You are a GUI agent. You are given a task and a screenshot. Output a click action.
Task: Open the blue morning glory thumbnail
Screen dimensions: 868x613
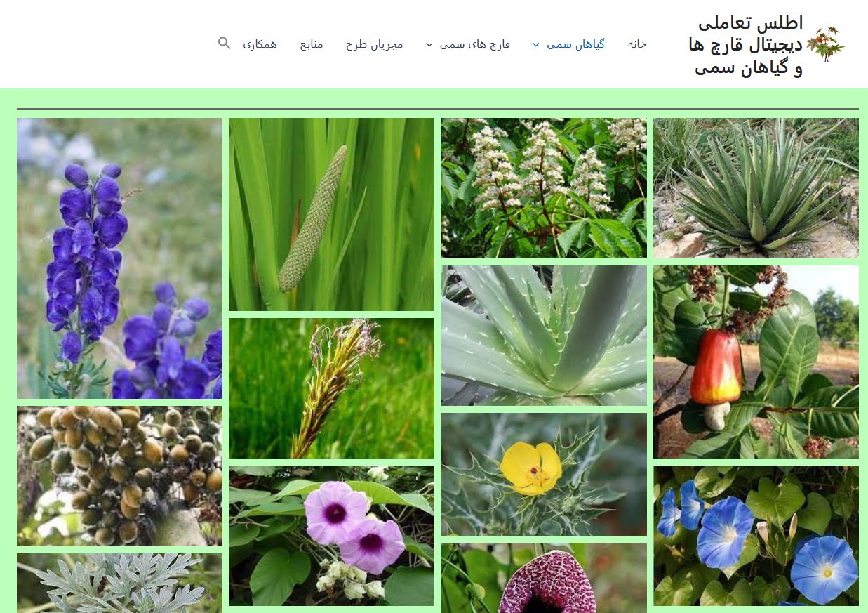[756, 536]
